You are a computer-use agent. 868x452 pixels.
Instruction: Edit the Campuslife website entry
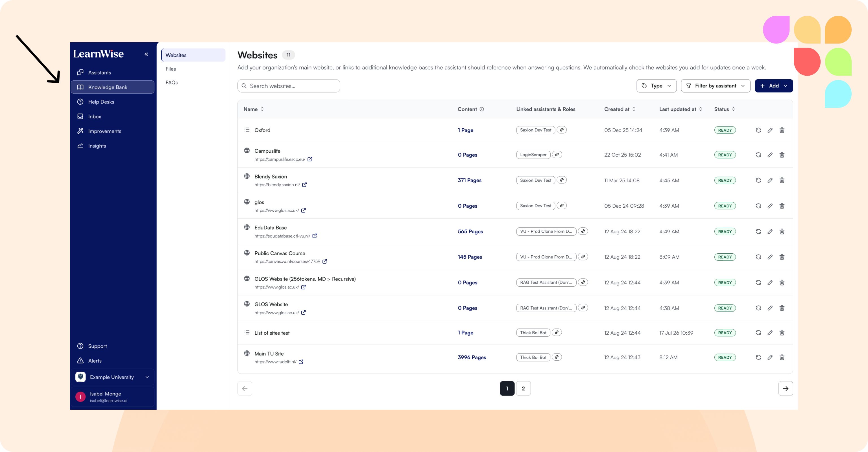point(770,155)
